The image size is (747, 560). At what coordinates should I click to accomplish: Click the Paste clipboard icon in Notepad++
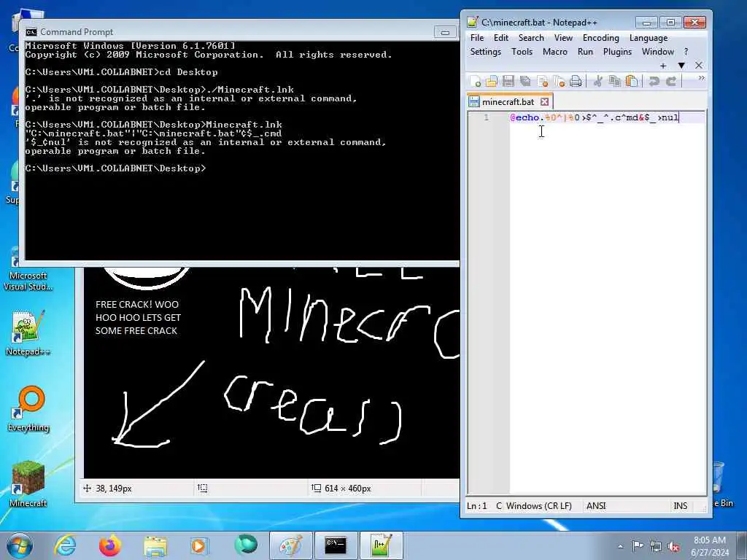click(x=632, y=82)
